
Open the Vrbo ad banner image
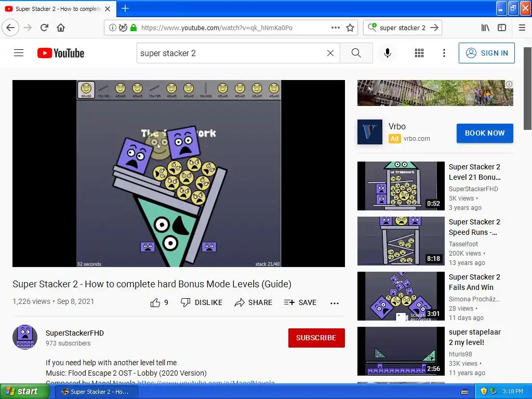point(435,93)
